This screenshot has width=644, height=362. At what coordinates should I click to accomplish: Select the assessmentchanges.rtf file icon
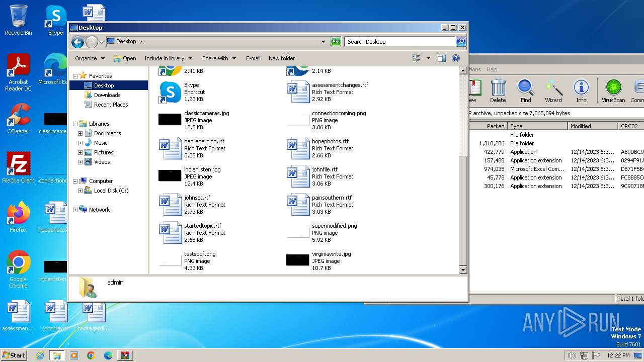[298, 92]
